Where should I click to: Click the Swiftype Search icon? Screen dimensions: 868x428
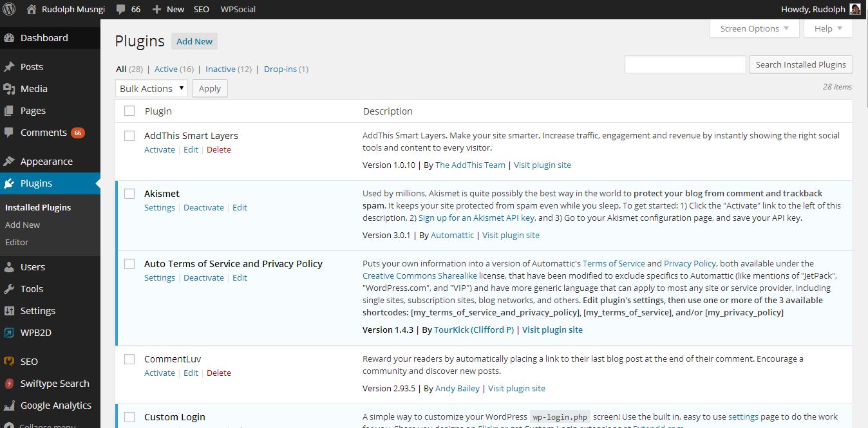pos(9,384)
